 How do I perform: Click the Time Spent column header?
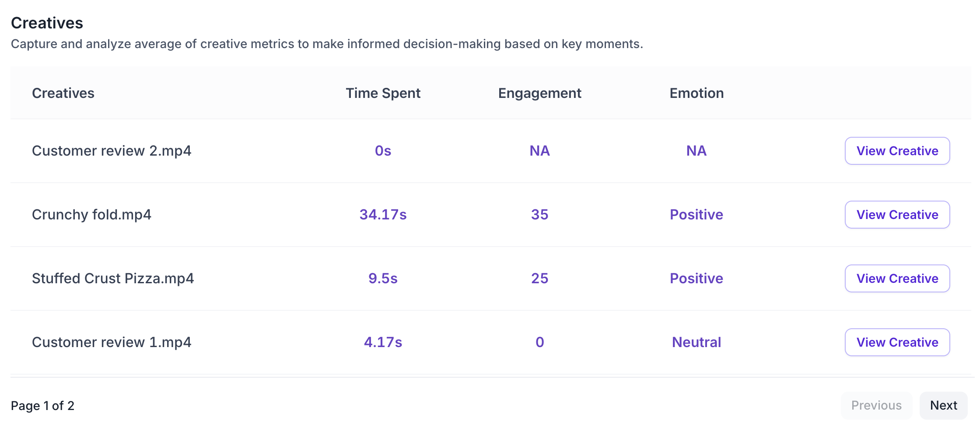coord(383,93)
